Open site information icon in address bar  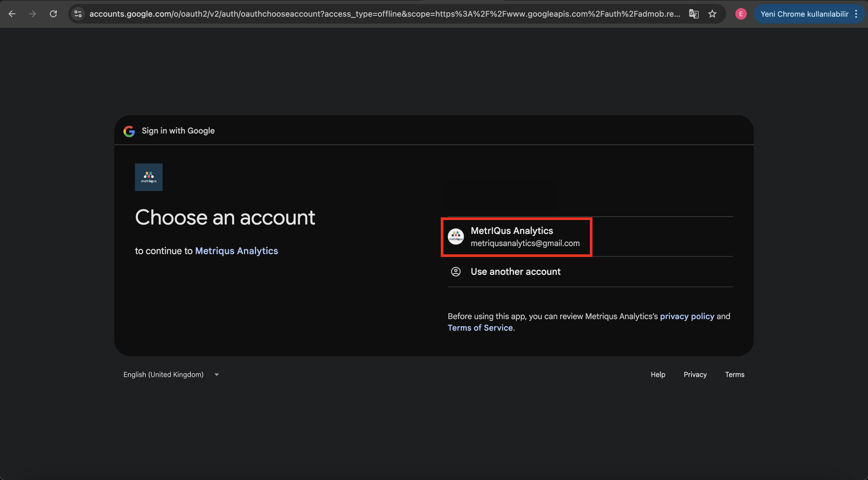point(78,14)
